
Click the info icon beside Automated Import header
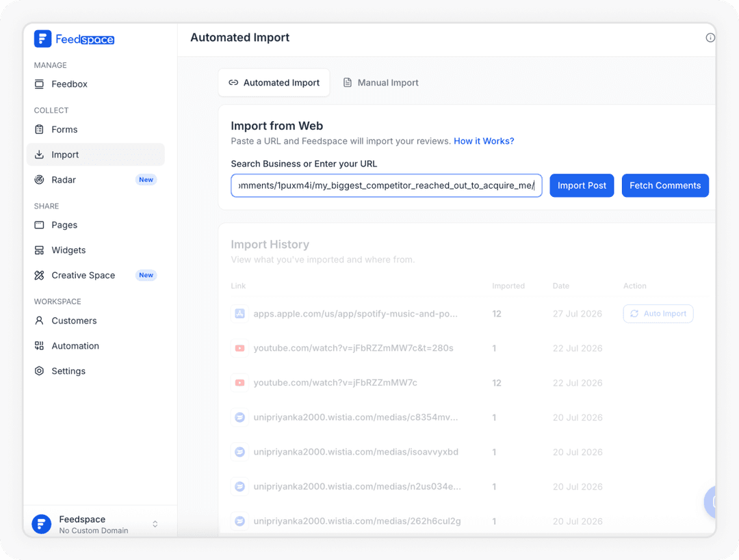[710, 38]
